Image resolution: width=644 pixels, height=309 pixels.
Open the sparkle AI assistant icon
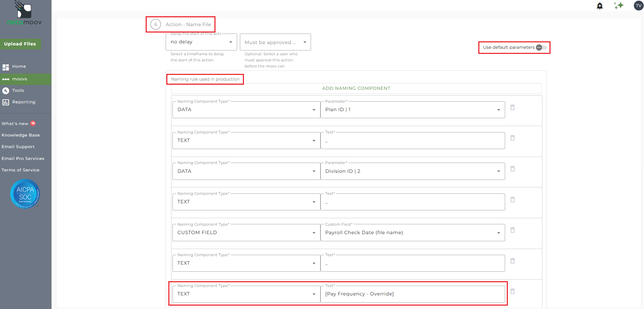(x=619, y=6)
